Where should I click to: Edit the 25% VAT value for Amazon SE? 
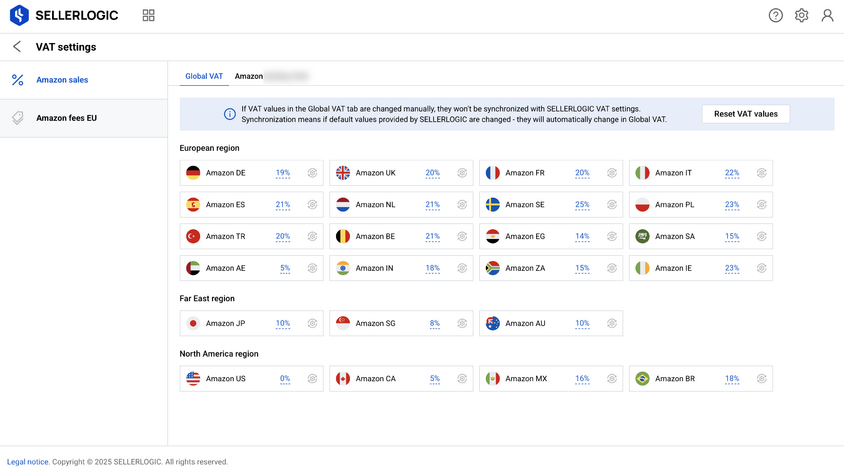pyautogui.click(x=582, y=205)
